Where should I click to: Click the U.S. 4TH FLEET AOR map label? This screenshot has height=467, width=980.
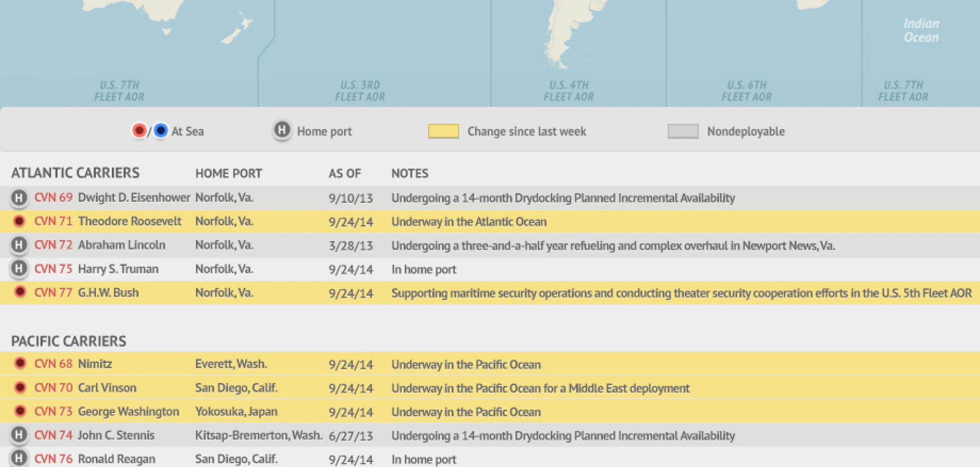tap(569, 91)
